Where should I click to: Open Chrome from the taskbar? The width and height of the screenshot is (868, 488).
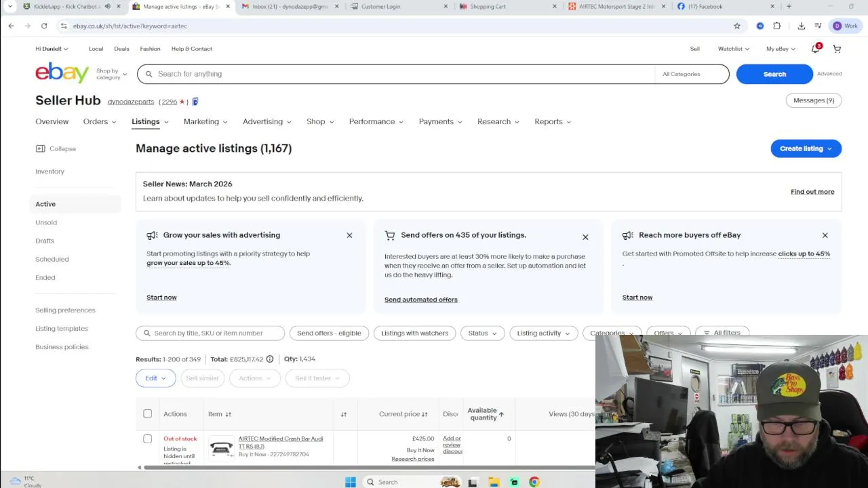[534, 482]
